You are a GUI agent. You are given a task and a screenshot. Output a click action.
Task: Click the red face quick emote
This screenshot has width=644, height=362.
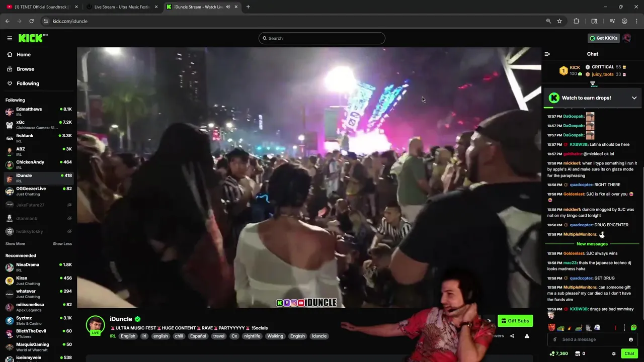(551, 327)
